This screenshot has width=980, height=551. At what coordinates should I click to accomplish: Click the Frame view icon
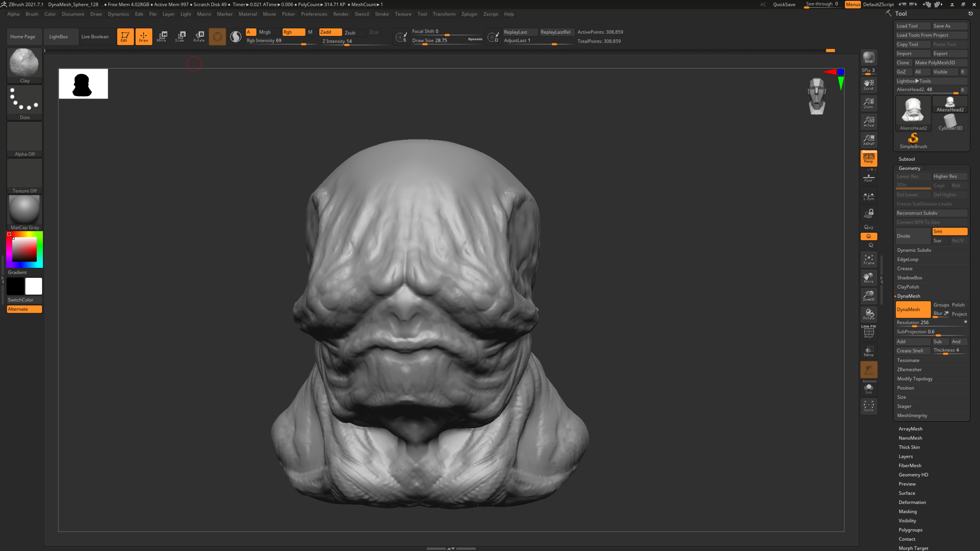[x=868, y=259]
